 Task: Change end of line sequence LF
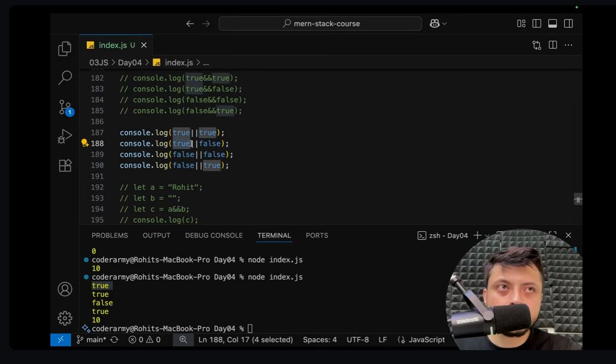383,339
